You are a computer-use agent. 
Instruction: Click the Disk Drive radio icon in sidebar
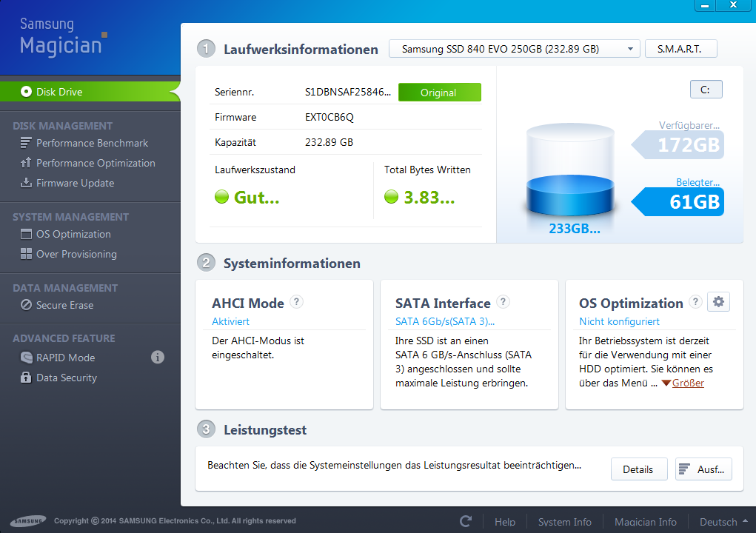click(x=26, y=92)
